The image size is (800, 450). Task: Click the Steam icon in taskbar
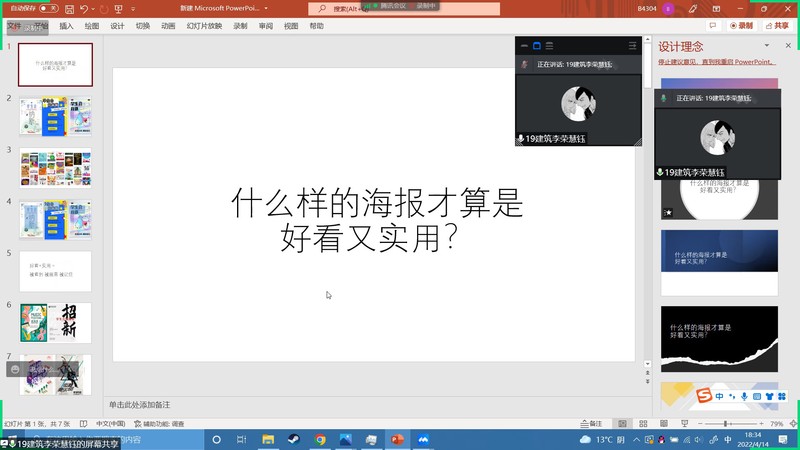(294, 439)
